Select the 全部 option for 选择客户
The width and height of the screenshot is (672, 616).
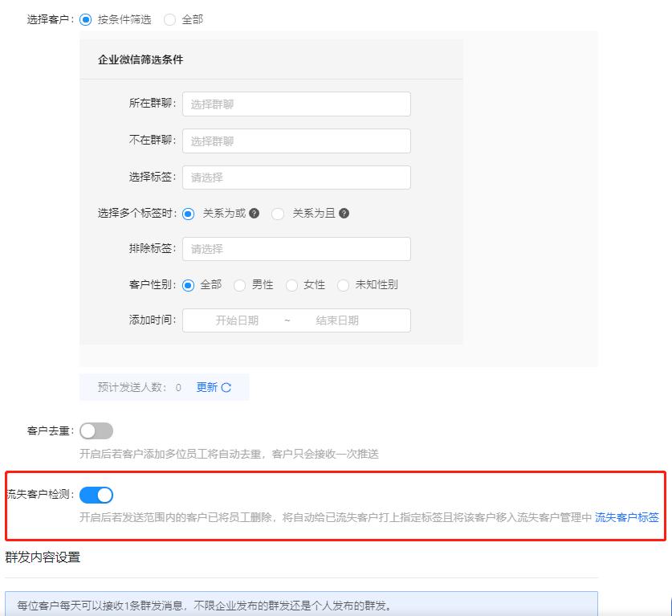coord(169,20)
